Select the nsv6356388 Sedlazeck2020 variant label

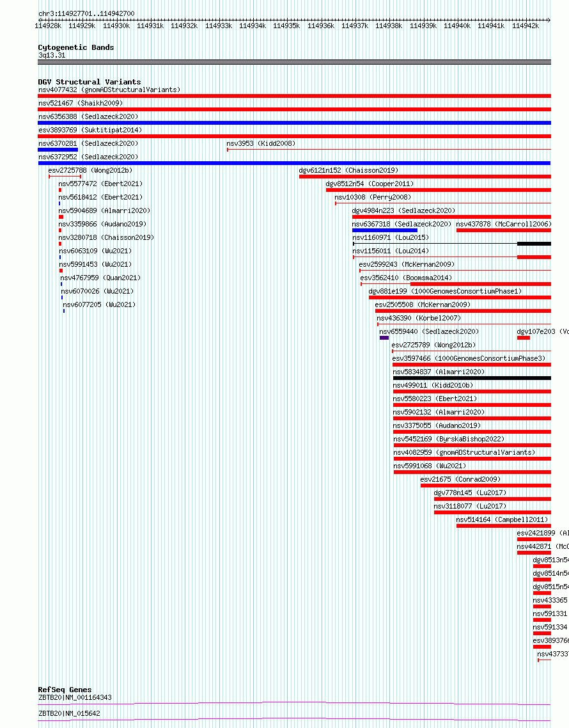pos(88,116)
